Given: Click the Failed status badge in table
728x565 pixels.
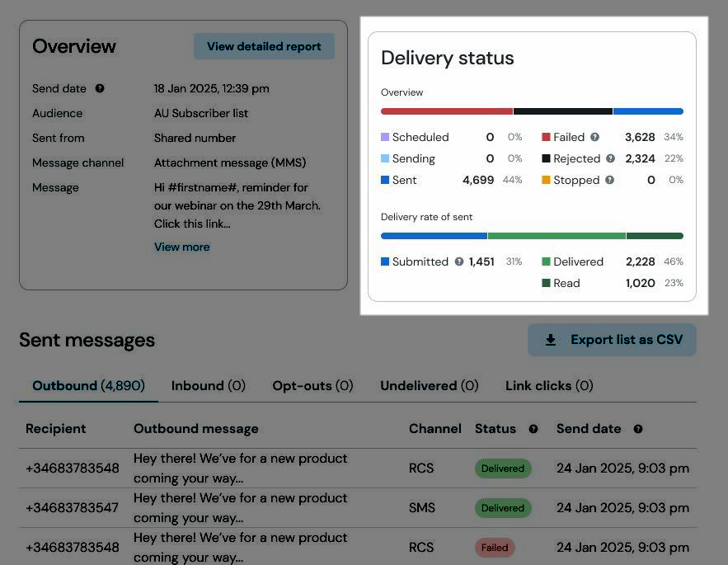Looking at the screenshot, I should point(495,548).
